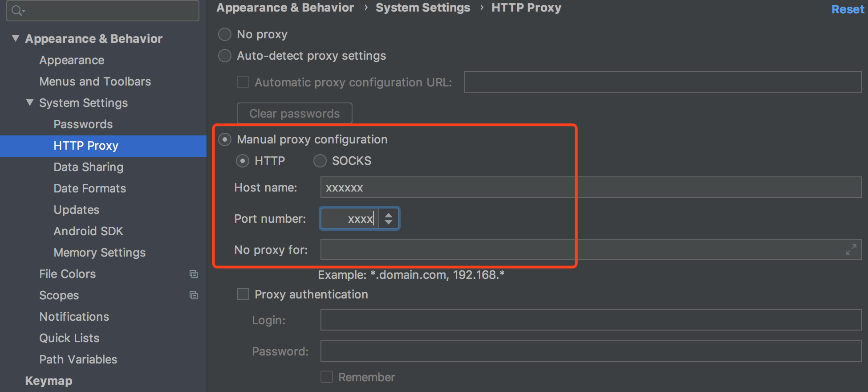Enable the Proxy authentication checkbox
Viewport: 868px width, 392px height.
pos(243,294)
